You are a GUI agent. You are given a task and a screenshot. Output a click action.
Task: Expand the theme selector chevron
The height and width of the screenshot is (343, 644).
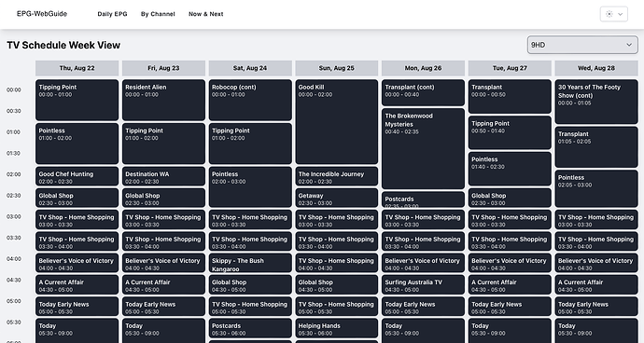[x=621, y=14]
